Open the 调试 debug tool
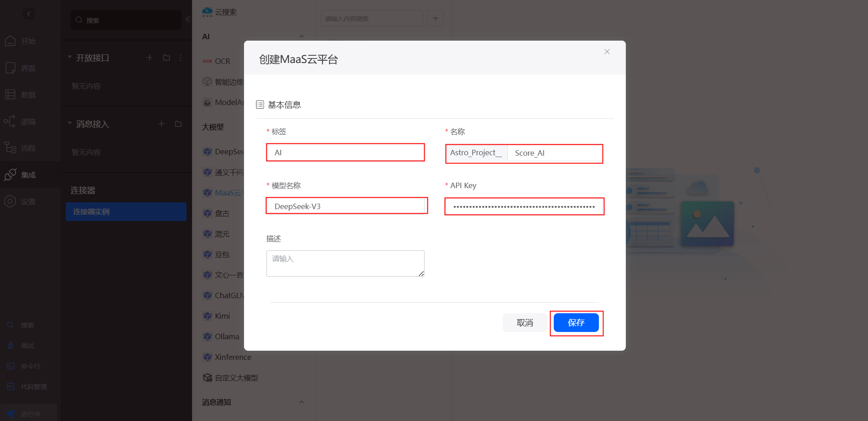The image size is (868, 421). point(21,346)
